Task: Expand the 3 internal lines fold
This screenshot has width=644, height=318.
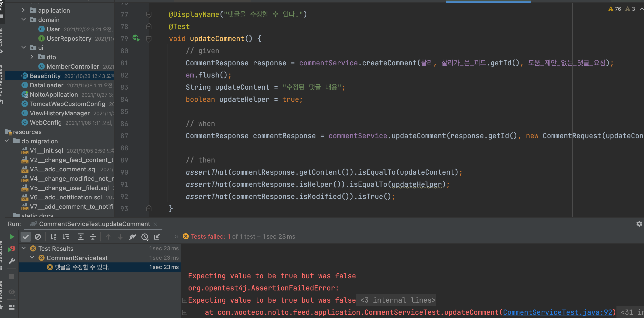Action: [x=398, y=300]
